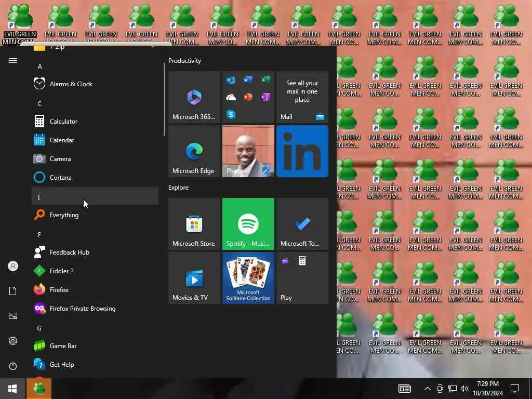Launch Microsoft Solitaire Collection tile
This screenshot has height=399, width=532.
pos(248,278)
